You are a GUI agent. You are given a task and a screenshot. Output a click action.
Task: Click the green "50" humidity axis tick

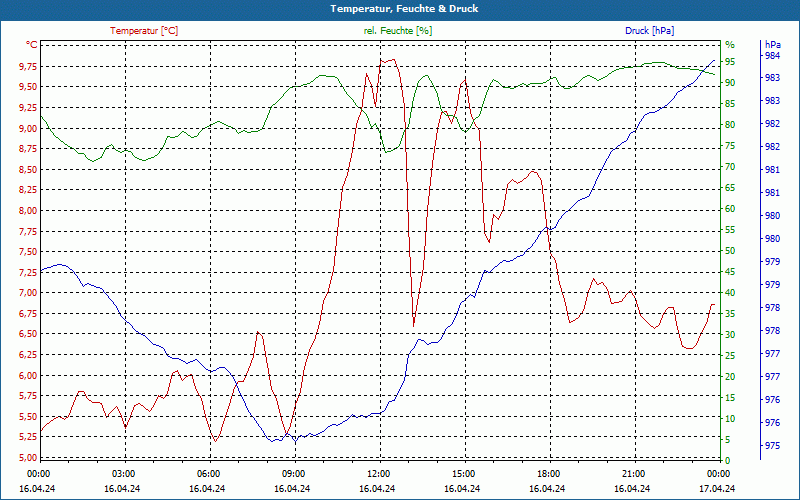click(x=730, y=251)
